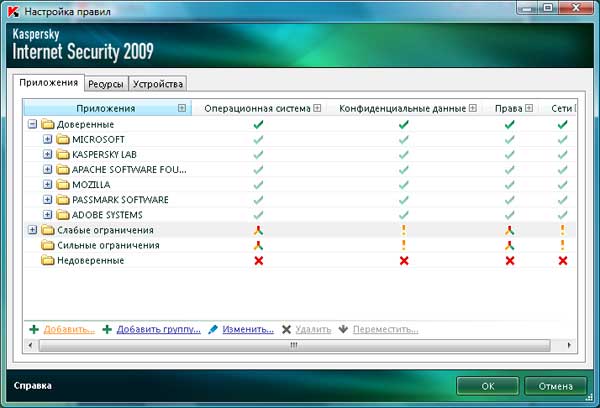Click checkmark for MICROSOFT under Конфиденциальные данные

pos(404,139)
